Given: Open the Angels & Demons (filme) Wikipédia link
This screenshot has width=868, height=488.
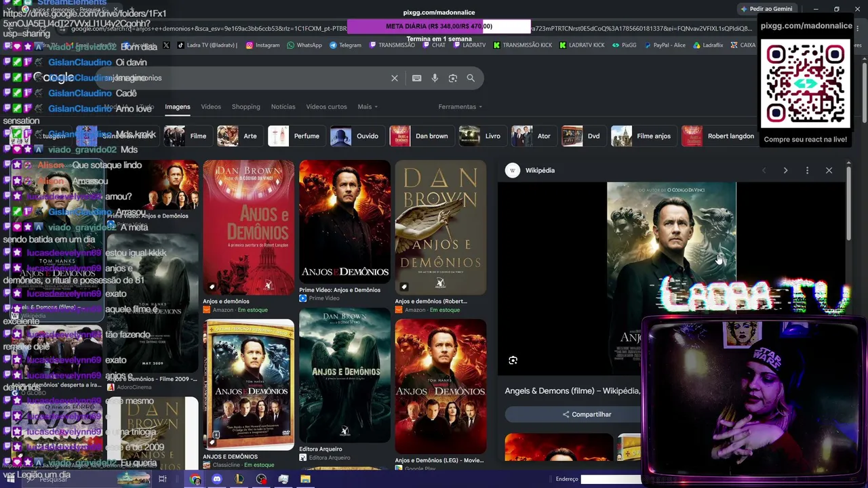Looking at the screenshot, I should [x=572, y=391].
